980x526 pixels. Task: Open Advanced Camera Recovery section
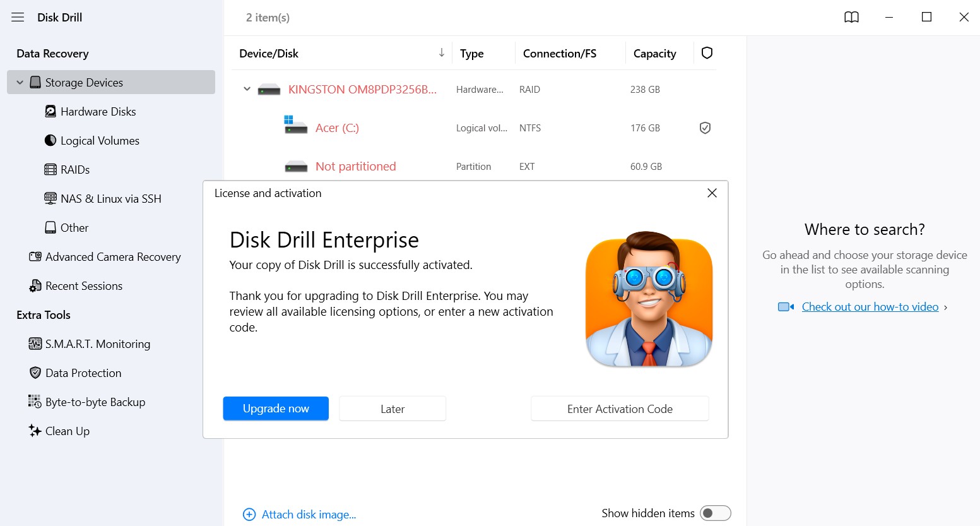click(x=112, y=257)
